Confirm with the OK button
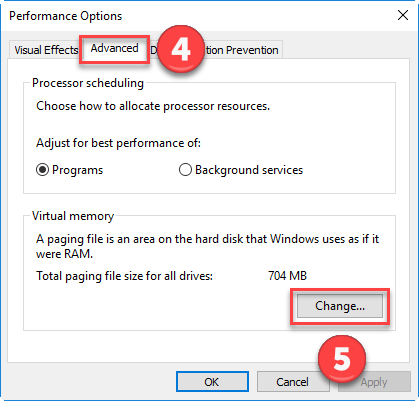 212,382
